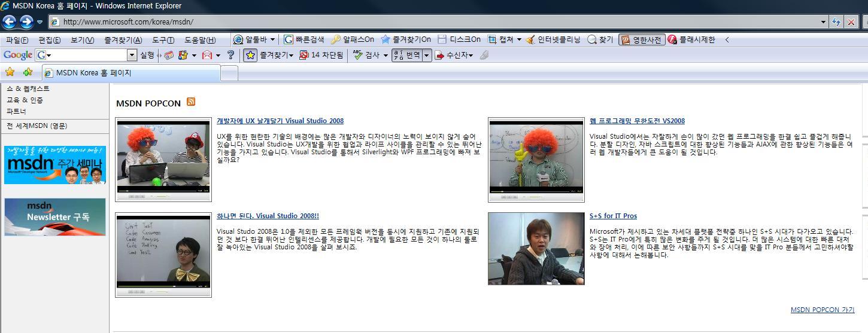The height and width of the screenshot is (333, 868).
Task: Open link 개발자에 UX 날개달기 Visual Studio 2008
Action: tap(280, 121)
